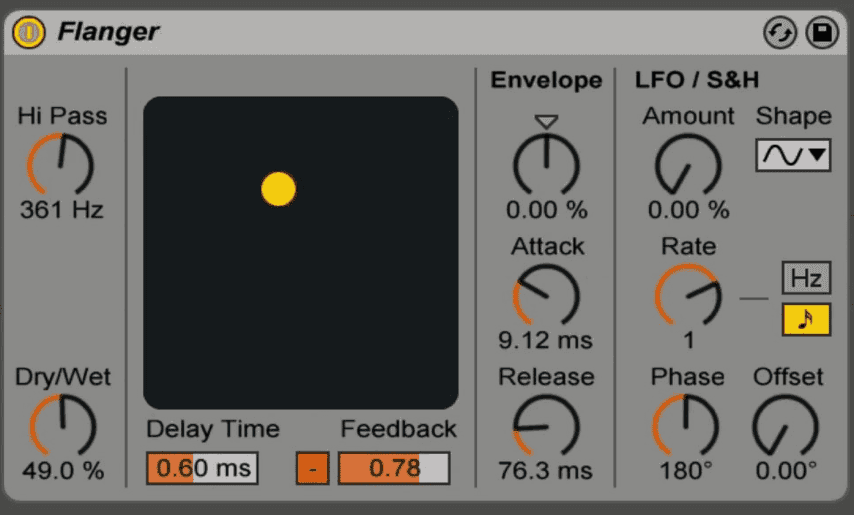The height and width of the screenshot is (515, 854).
Task: Click the Release knob
Action: click(x=546, y=425)
